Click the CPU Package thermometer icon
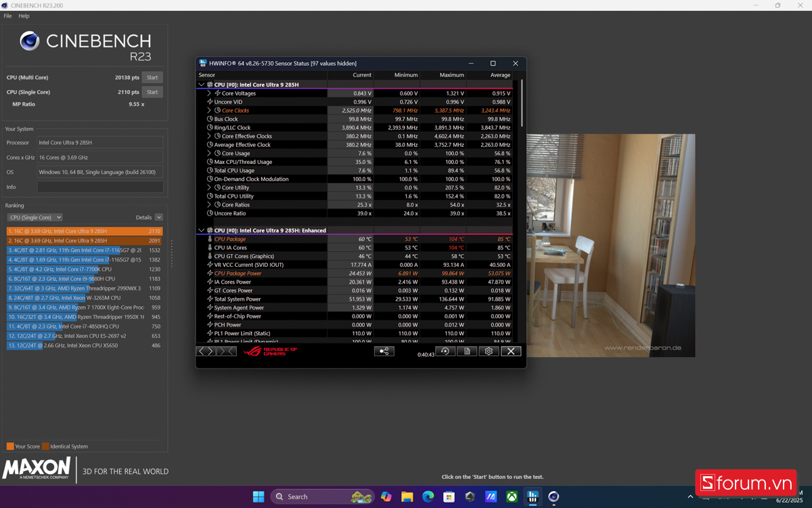 pos(210,239)
